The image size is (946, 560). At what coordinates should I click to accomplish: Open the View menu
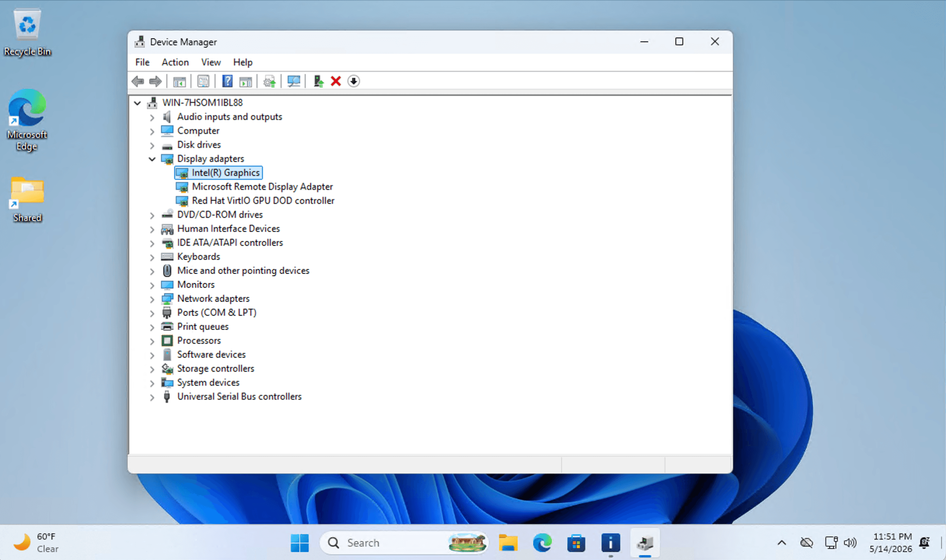tap(211, 62)
